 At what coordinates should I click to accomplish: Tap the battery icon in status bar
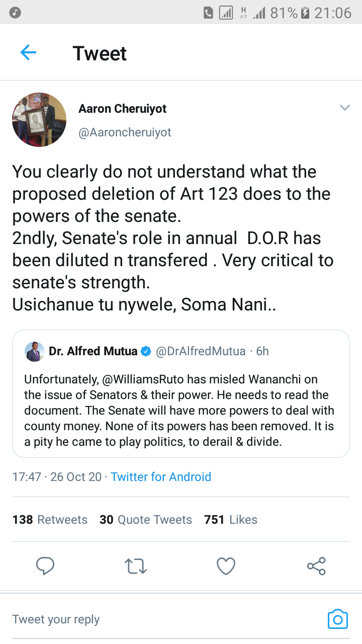coord(305,13)
